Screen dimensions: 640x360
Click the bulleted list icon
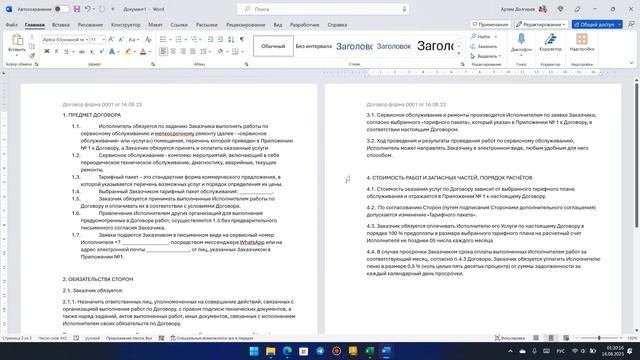pyautogui.click(x=163, y=39)
